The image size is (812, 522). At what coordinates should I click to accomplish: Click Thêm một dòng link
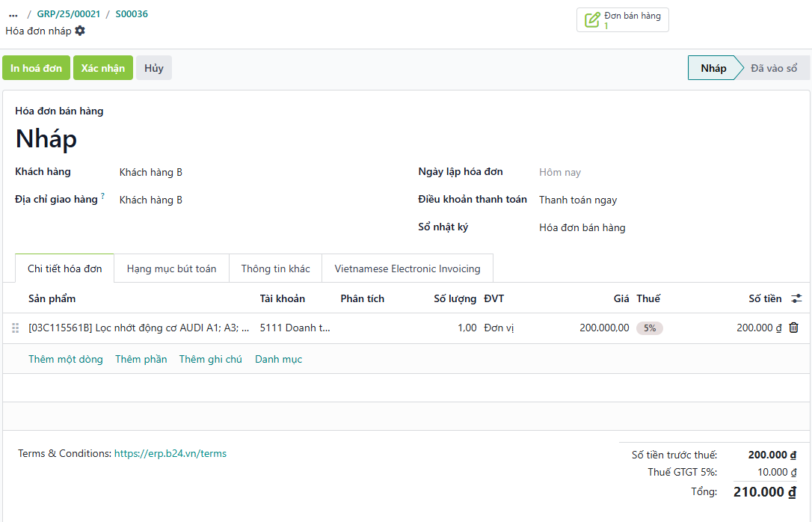pyautogui.click(x=66, y=359)
